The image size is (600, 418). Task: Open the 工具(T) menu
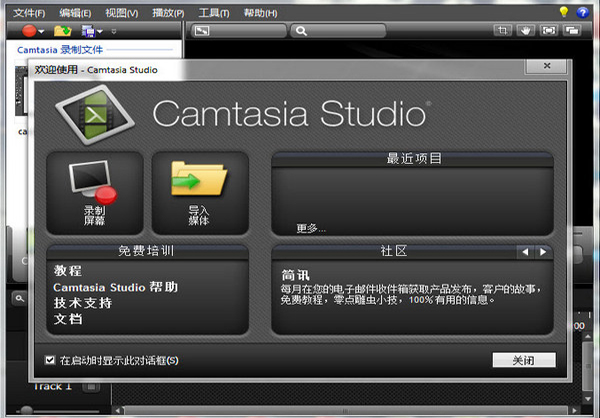pyautogui.click(x=214, y=13)
